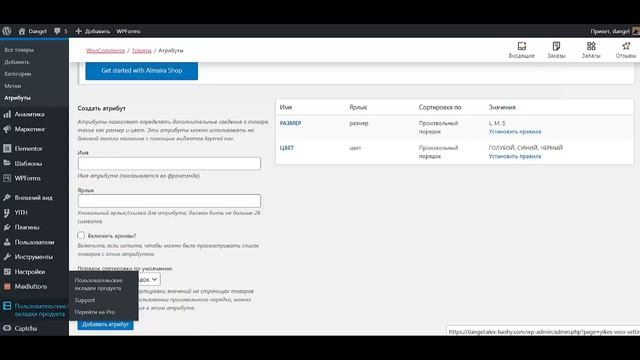Open the WordPress logo menu
Screen dimensions: 640x360
[7, 31]
